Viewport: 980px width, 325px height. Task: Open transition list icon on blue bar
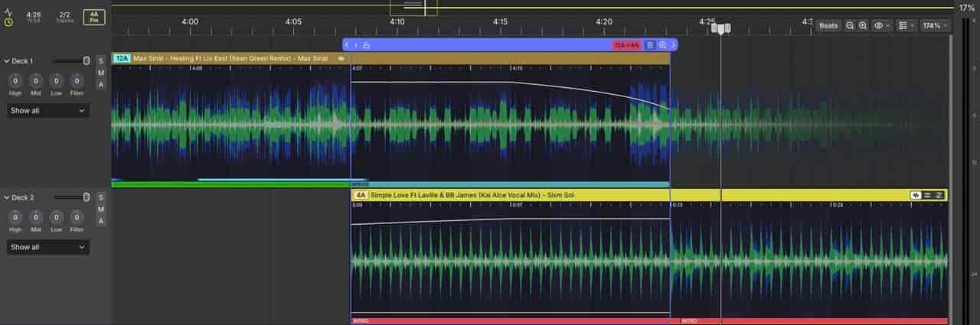tap(650, 45)
